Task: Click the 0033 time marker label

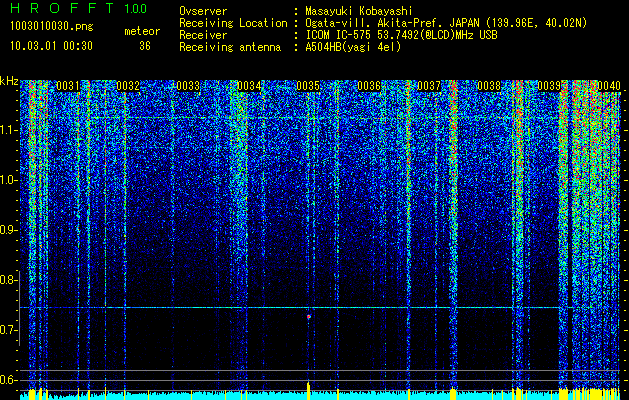Action: (188, 86)
